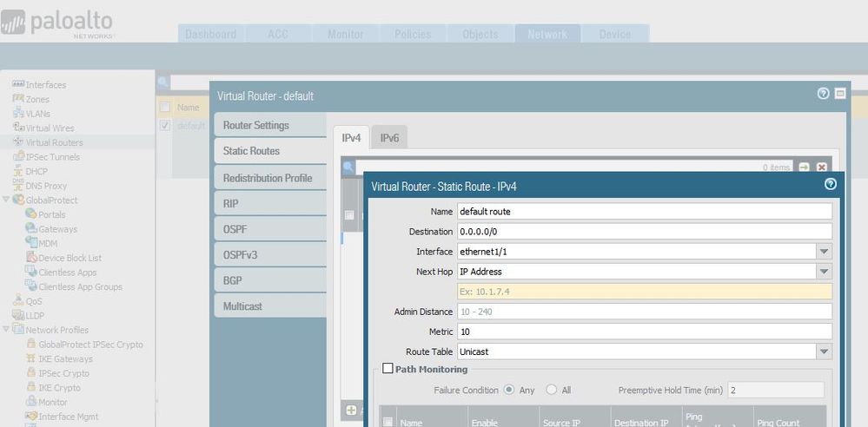868x427 pixels.
Task: Click the QoS sidebar icon
Action: click(x=18, y=301)
